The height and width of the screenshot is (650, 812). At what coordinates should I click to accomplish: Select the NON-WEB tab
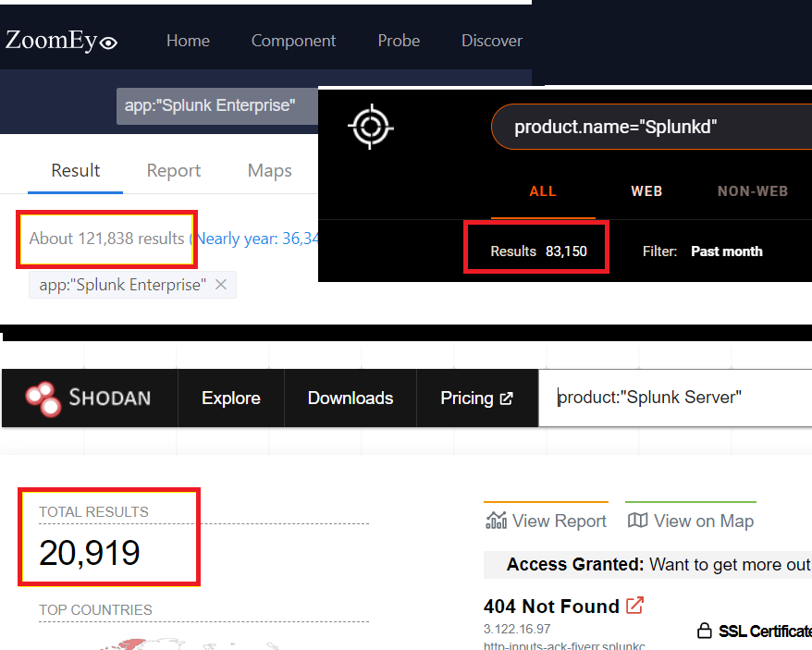(x=753, y=190)
